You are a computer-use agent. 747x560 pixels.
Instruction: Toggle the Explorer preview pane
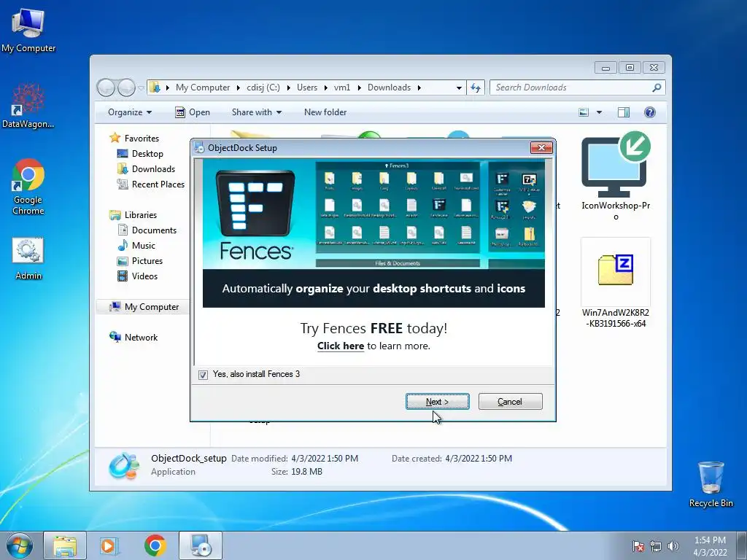(623, 112)
